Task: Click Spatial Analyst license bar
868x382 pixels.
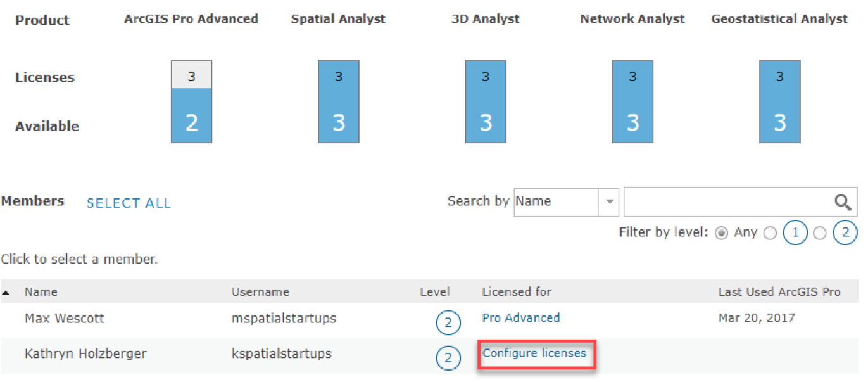Action: point(339,102)
